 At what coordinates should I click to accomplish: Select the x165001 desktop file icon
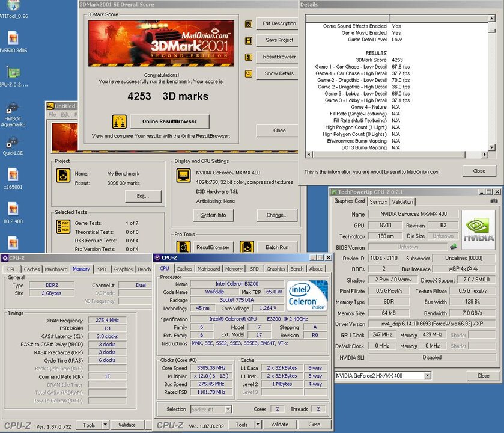13,179
